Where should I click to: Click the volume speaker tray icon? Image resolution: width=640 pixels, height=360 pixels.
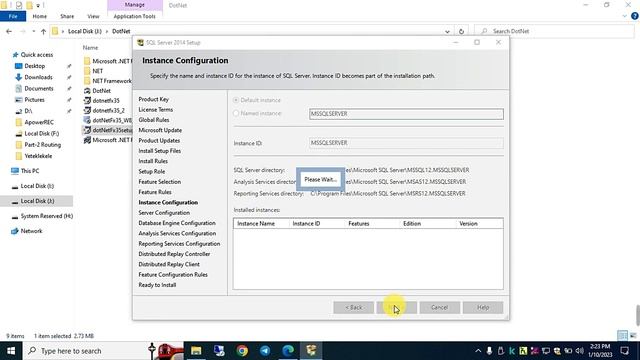(579, 351)
